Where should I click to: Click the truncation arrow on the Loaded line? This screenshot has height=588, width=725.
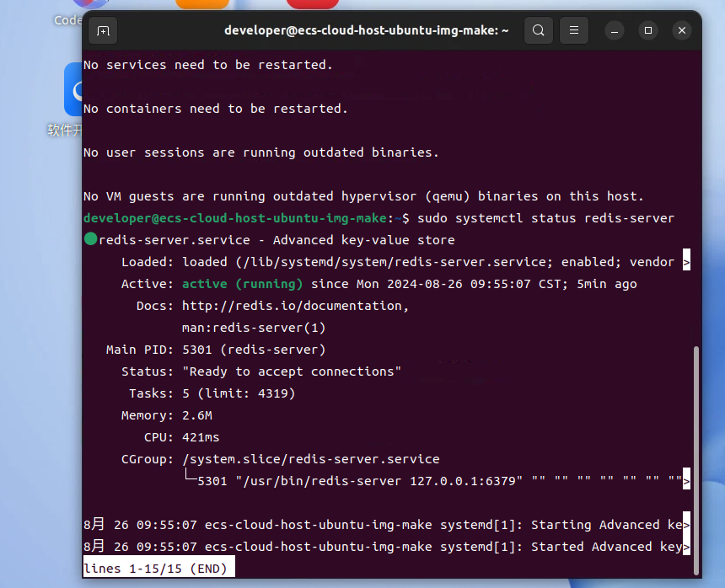(686, 262)
